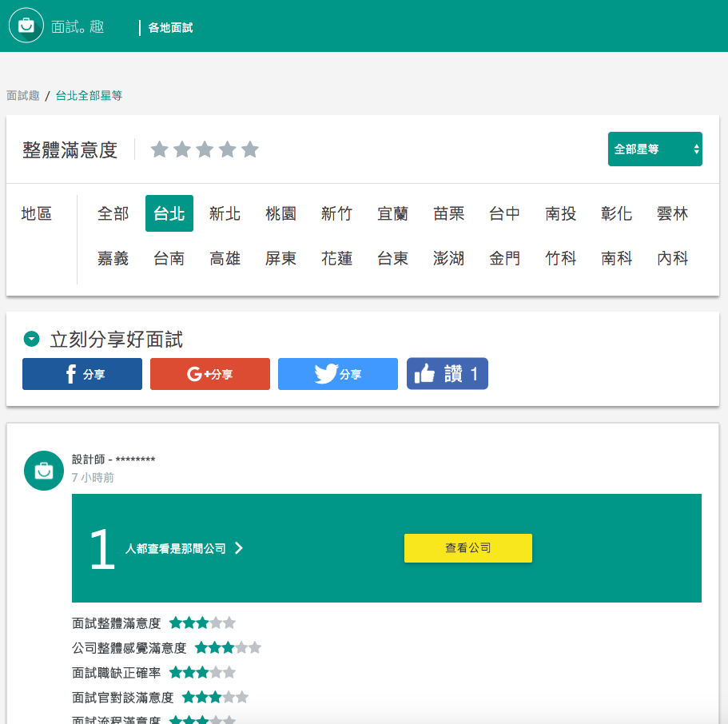The height and width of the screenshot is (724, 728).
Task: Click the 面試職缺正確率 star row
Action: tap(202, 672)
